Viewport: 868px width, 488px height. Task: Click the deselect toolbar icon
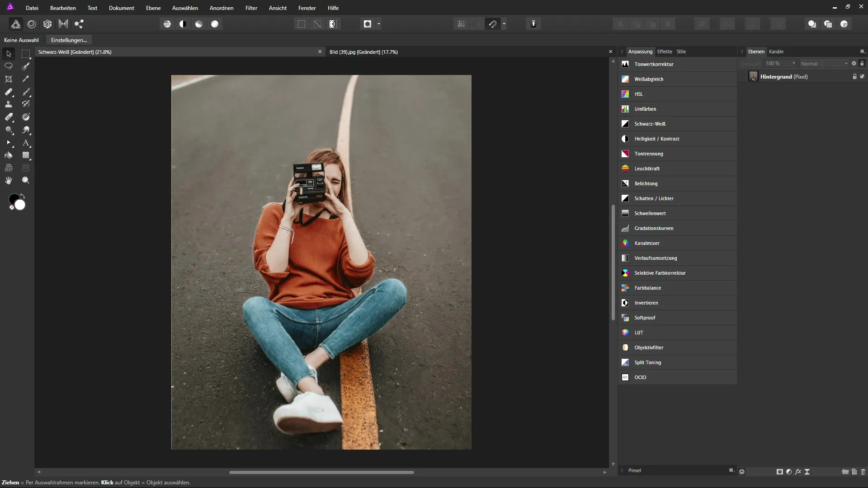pos(317,24)
